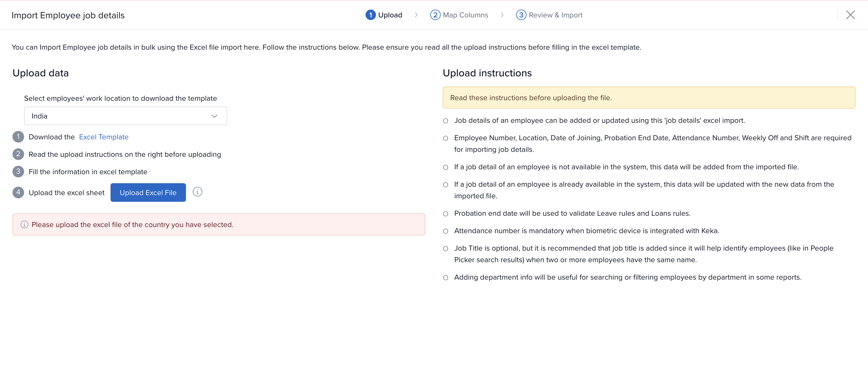Viewport: 868px width, 385px height.
Task: Download the Excel Template link
Action: pyautogui.click(x=104, y=137)
